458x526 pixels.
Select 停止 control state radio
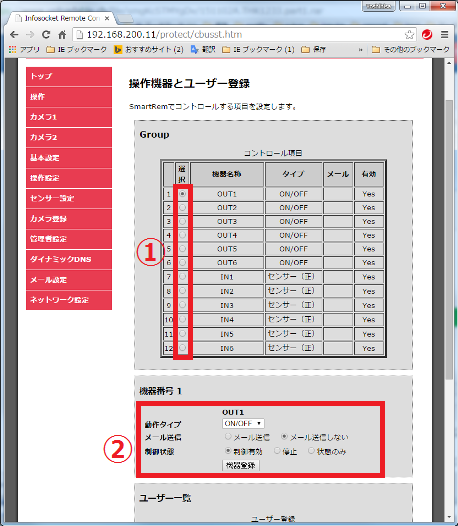pyautogui.click(x=277, y=451)
